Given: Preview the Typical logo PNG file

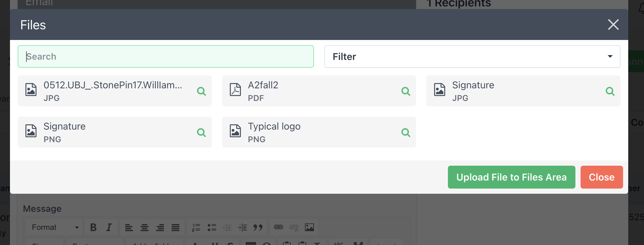Looking at the screenshot, I should 406,132.
